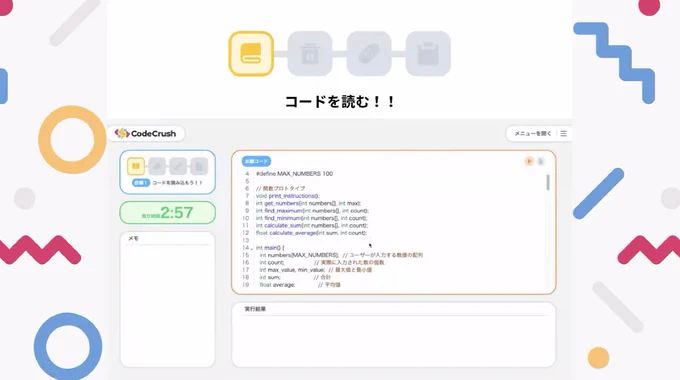Screen dimensions: 680x380
Task: Click the code editor vertical scrollbar
Action: click(x=548, y=183)
